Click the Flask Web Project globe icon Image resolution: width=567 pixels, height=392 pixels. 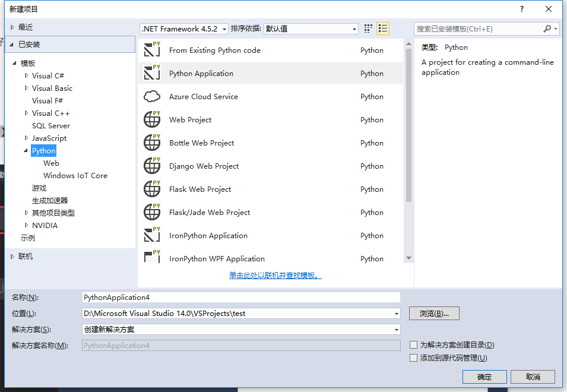(x=152, y=189)
